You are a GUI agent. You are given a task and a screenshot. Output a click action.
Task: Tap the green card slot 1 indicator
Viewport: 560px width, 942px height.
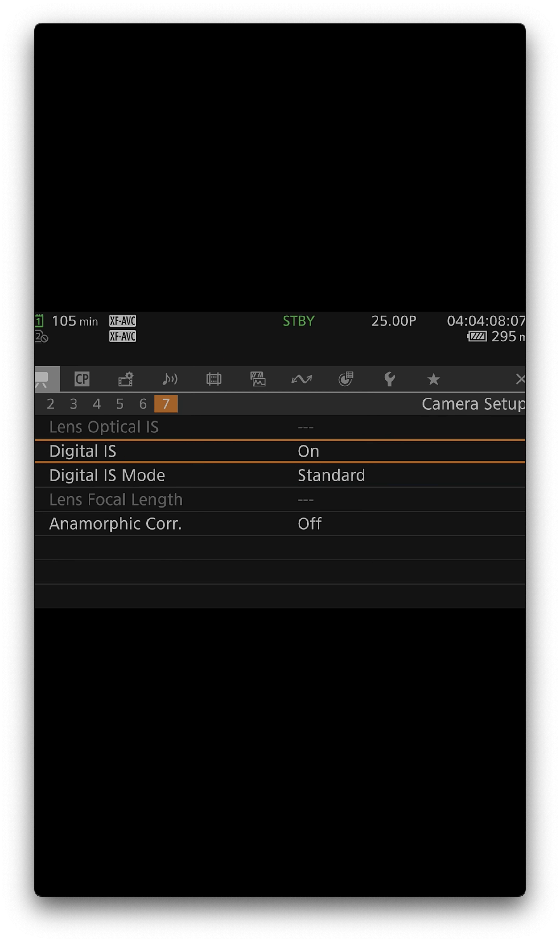tap(39, 321)
